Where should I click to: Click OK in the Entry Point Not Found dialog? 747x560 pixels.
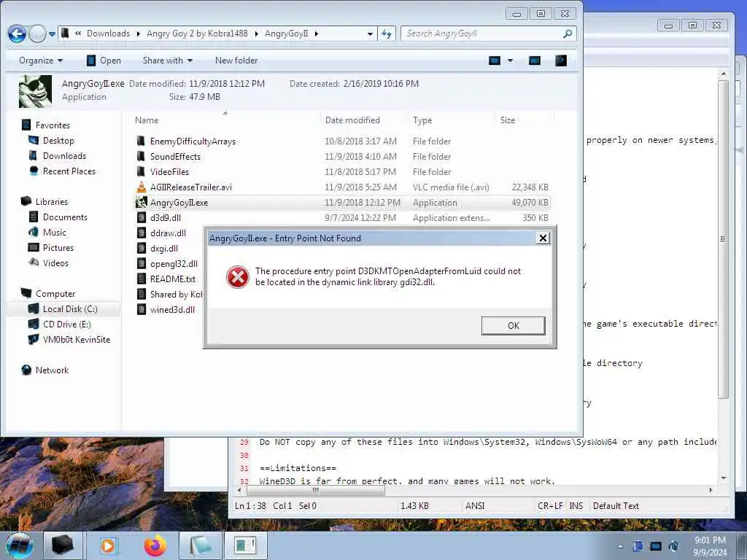(x=513, y=326)
